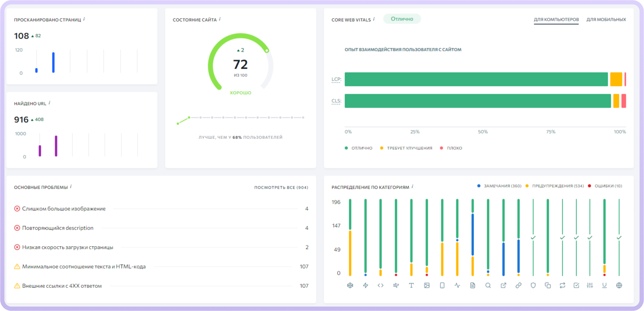Click the chain link category icon
This screenshot has width=644, height=311.
[518, 286]
